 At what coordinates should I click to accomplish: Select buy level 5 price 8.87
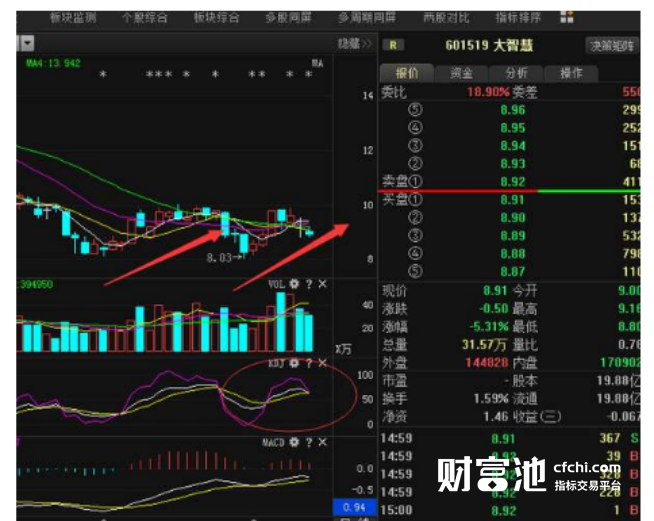click(x=513, y=272)
